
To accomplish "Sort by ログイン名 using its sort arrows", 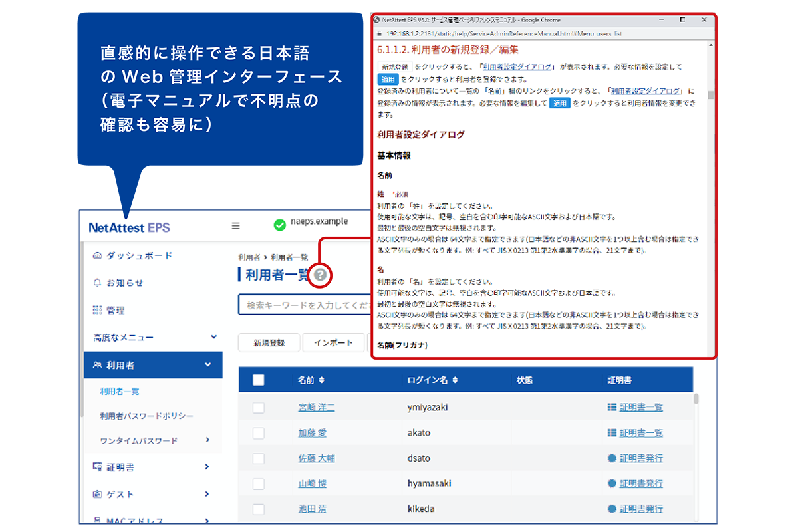I will point(455,380).
